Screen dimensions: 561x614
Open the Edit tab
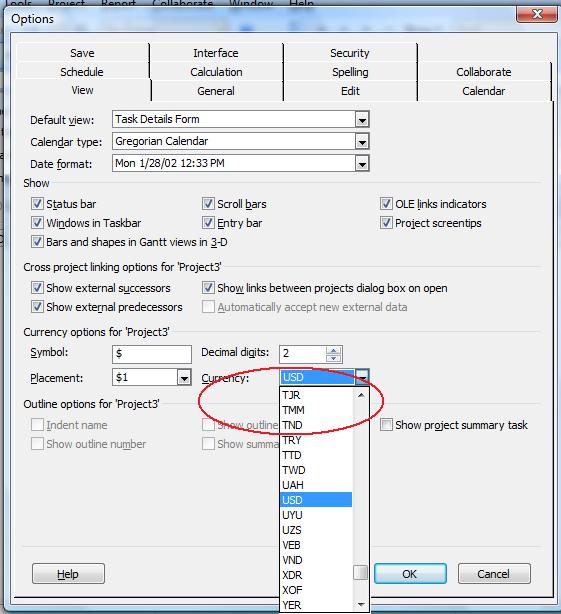coord(350,91)
